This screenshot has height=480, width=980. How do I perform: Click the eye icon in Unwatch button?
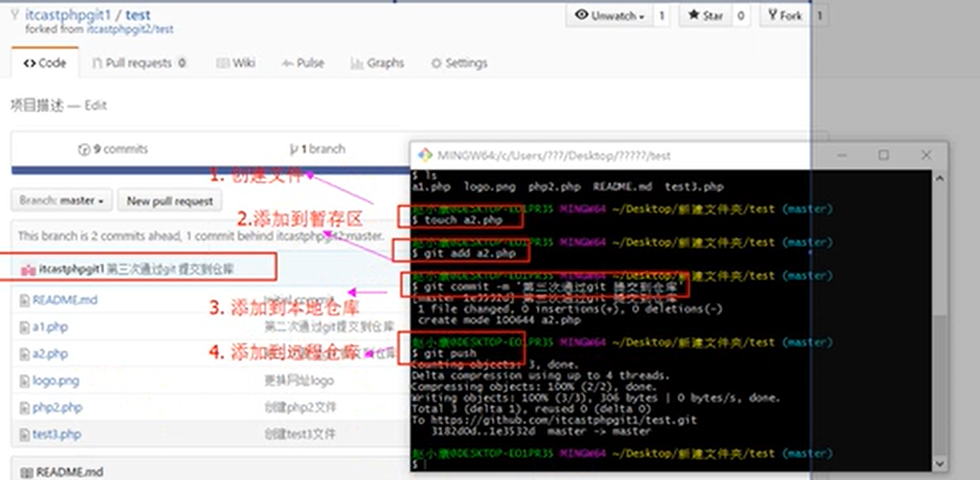581,14
